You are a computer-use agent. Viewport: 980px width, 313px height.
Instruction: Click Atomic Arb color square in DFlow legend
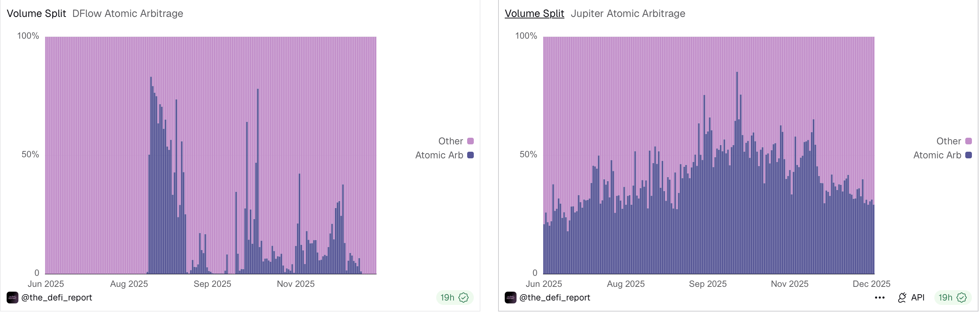pyautogui.click(x=470, y=155)
